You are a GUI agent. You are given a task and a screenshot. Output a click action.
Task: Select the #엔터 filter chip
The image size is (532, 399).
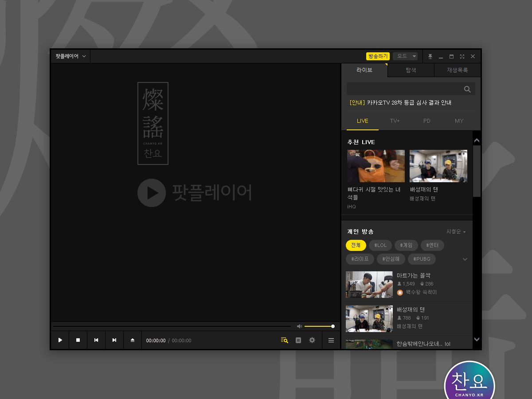coord(432,245)
